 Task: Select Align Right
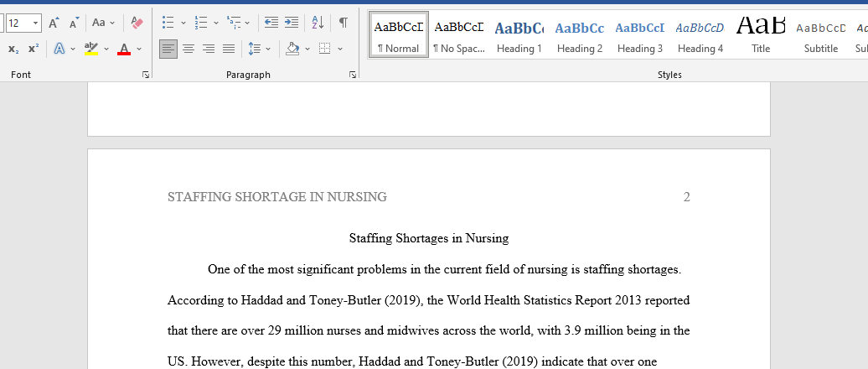coord(208,49)
